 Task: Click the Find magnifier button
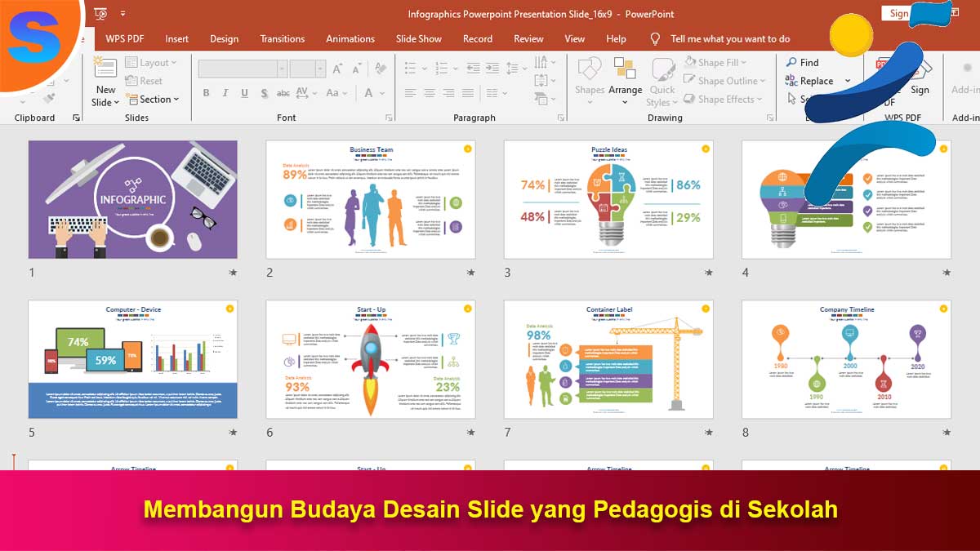click(803, 63)
